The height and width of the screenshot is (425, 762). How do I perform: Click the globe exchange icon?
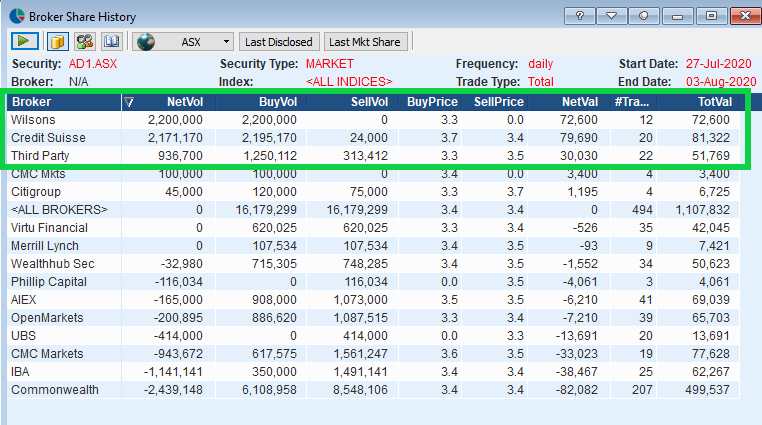pos(146,42)
